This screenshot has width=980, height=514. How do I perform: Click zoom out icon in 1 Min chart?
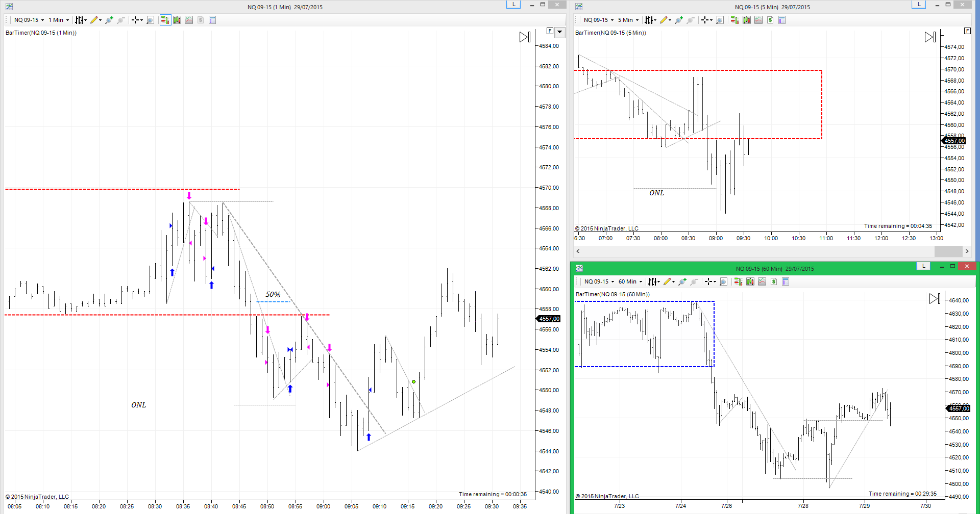pos(121,20)
